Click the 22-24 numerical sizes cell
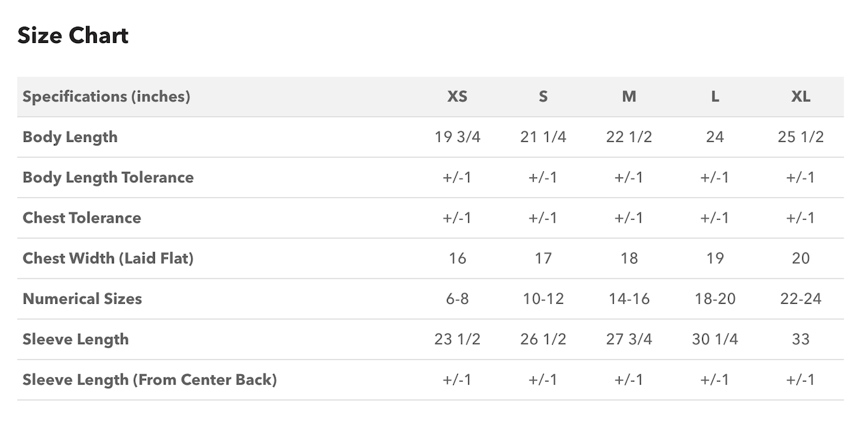Viewport: 868px width, 430px height. (800, 298)
